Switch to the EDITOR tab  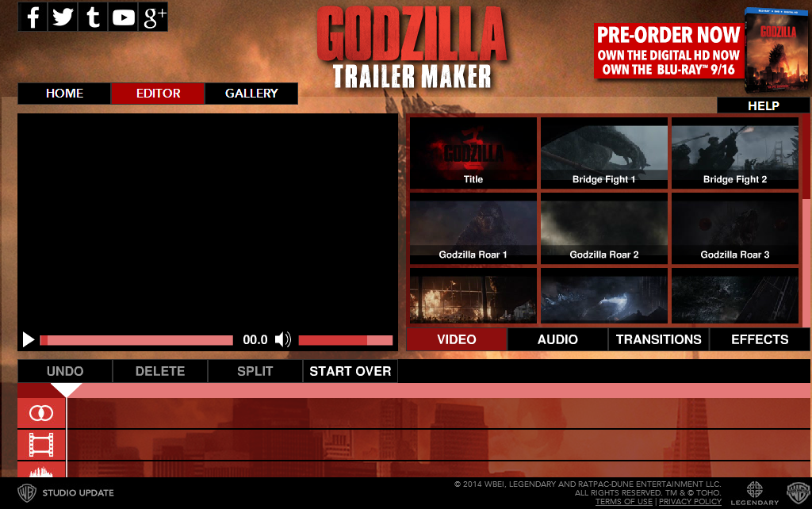[x=158, y=94]
